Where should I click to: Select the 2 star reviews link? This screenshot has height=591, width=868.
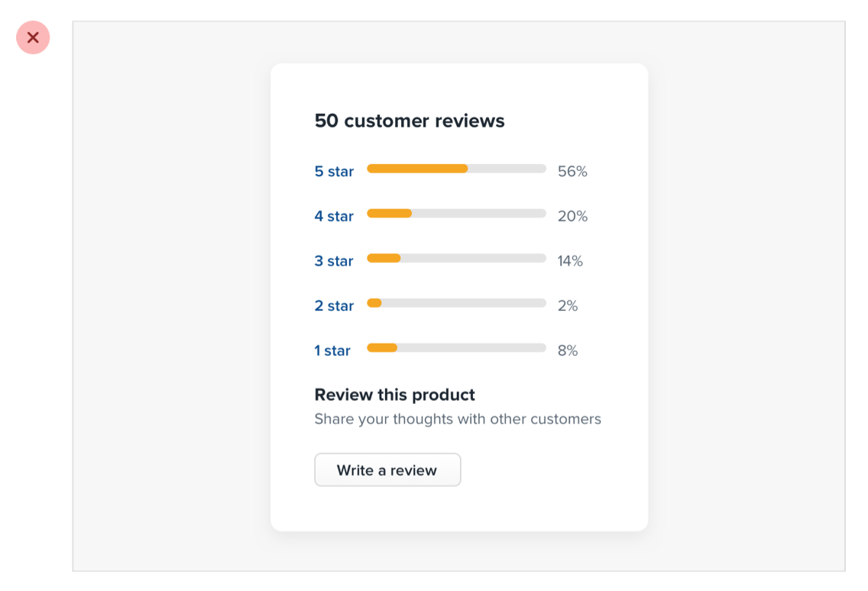click(x=334, y=306)
